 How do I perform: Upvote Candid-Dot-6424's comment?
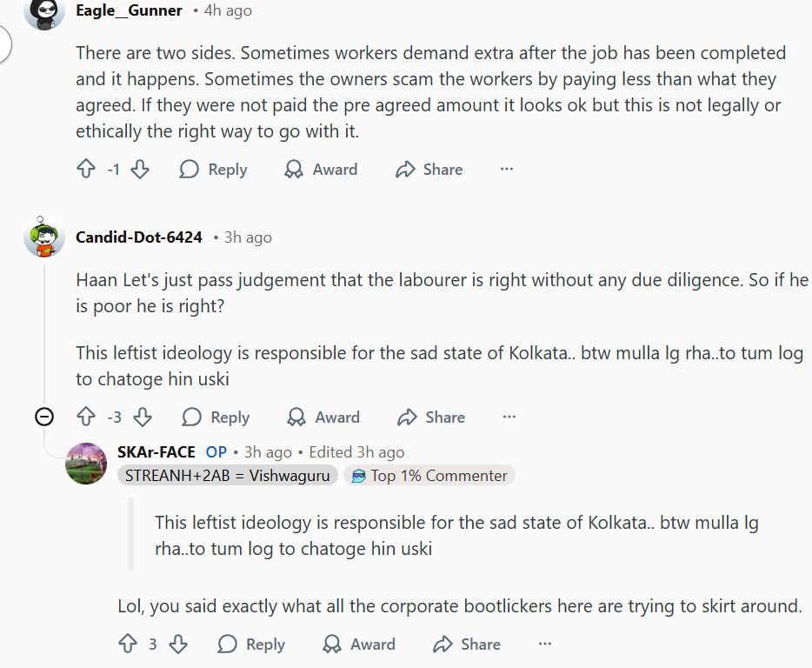pos(86,417)
